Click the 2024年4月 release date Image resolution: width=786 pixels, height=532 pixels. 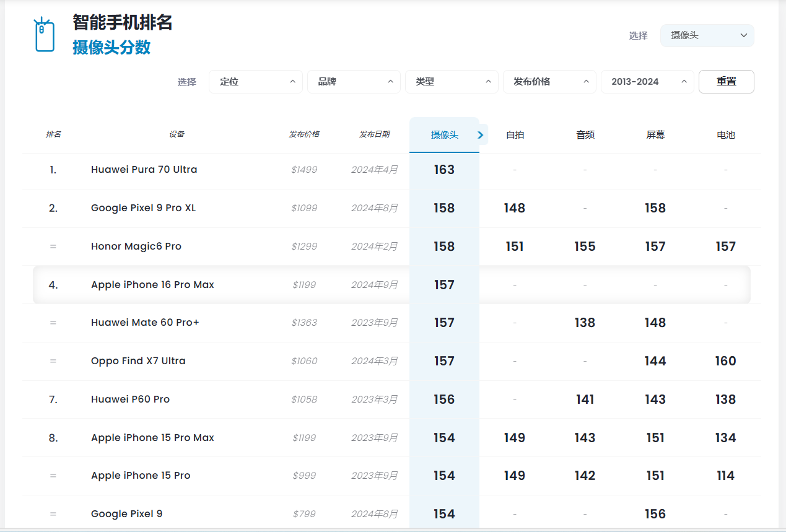(x=375, y=170)
